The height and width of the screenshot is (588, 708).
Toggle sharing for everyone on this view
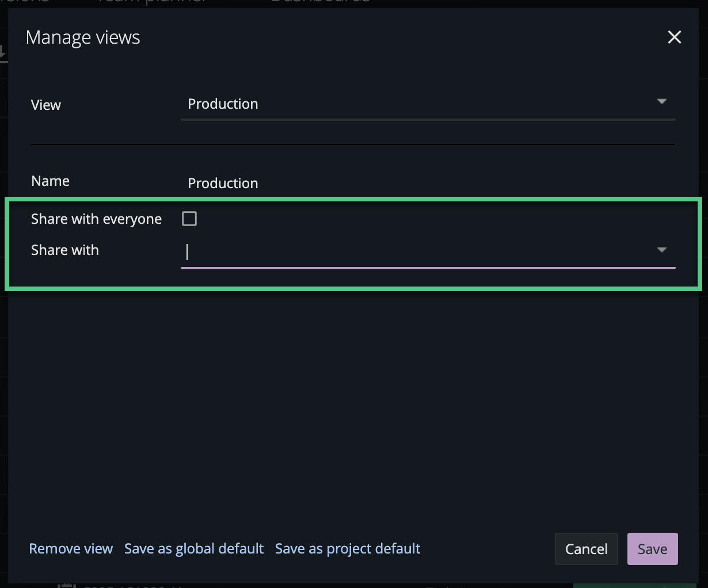[189, 219]
